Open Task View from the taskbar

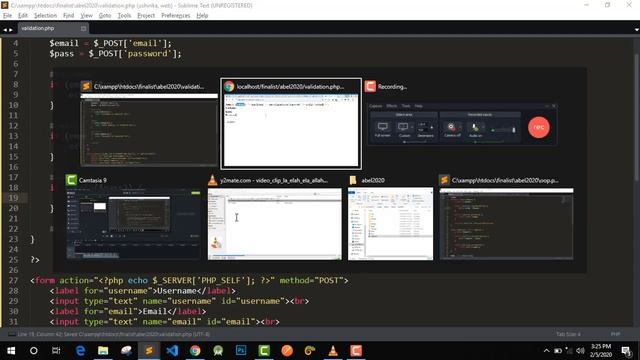56,351
